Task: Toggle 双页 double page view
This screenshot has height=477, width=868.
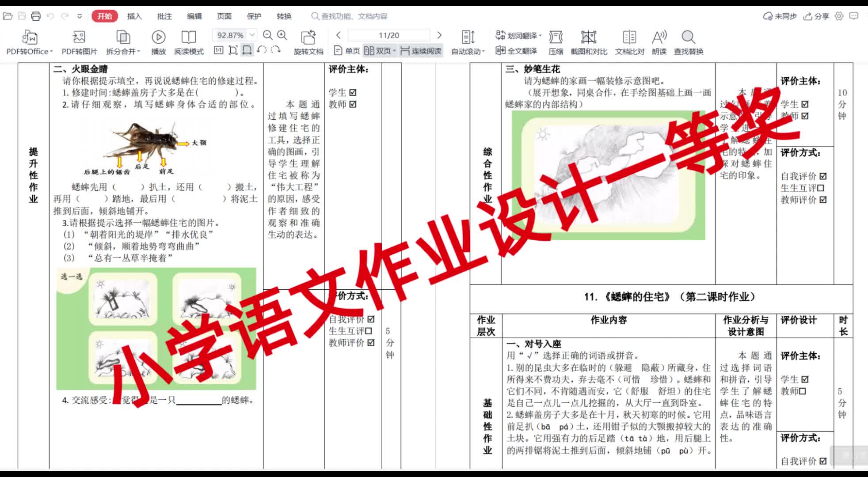Action: [379, 51]
